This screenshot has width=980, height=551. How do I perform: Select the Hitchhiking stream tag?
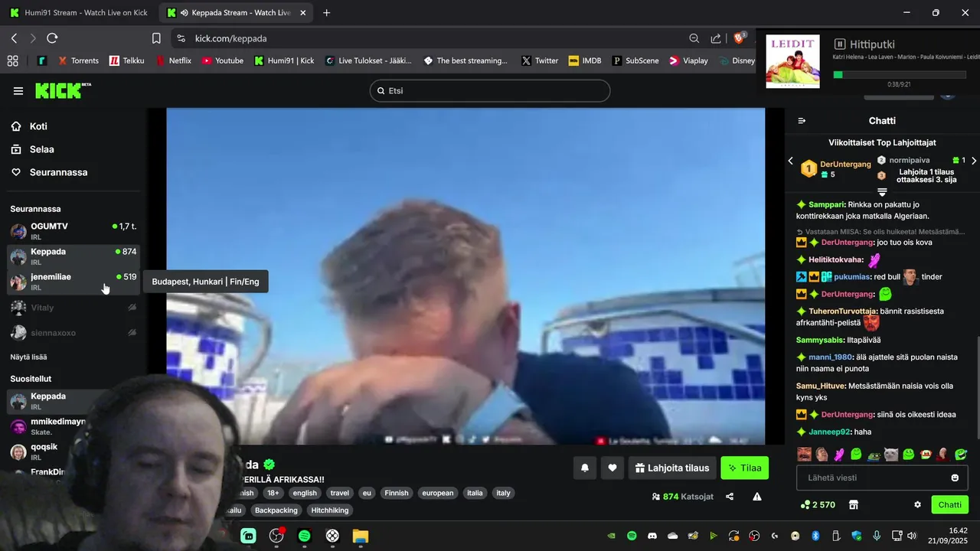(330, 510)
